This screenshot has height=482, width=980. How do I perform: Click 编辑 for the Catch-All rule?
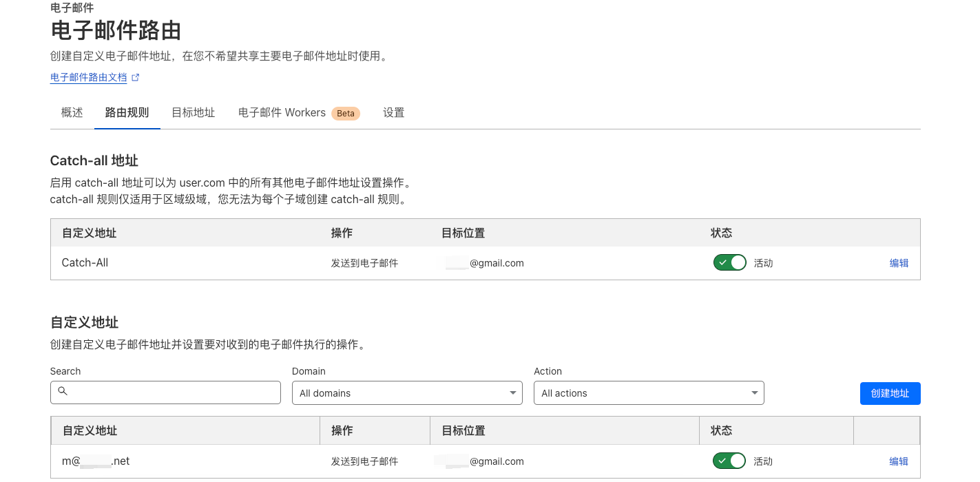899,263
